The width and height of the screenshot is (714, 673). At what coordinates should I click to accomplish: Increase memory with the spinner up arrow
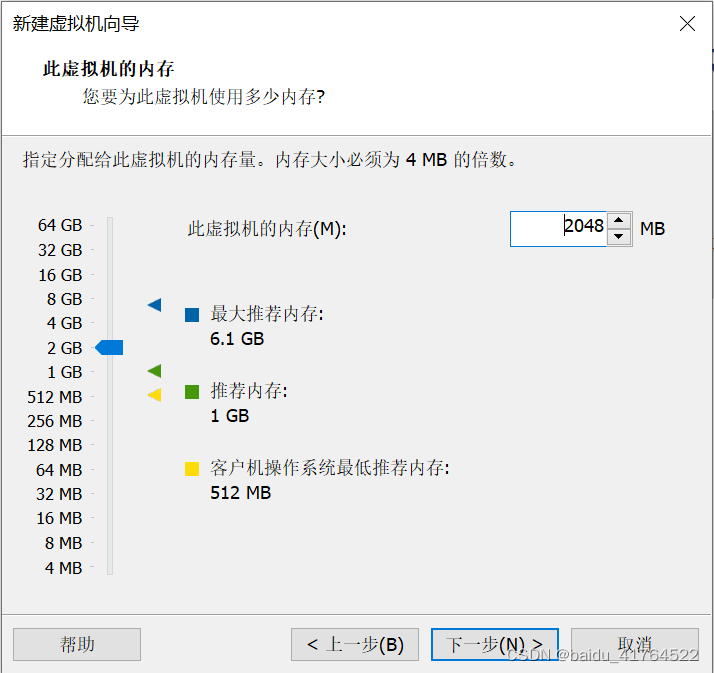coord(618,220)
